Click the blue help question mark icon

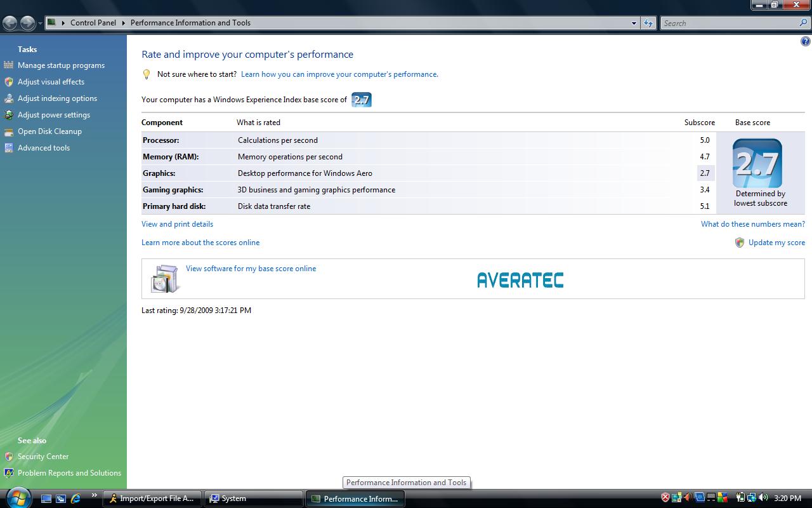tap(805, 42)
